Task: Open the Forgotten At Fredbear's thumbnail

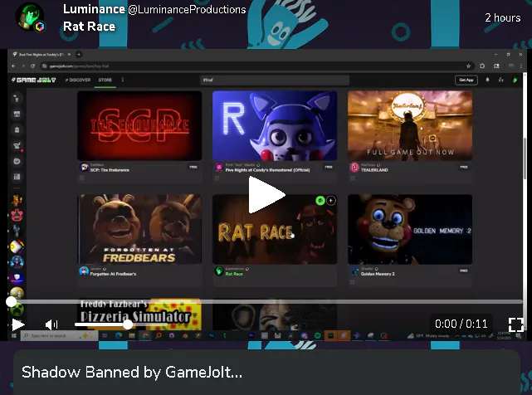Action: [x=139, y=229]
